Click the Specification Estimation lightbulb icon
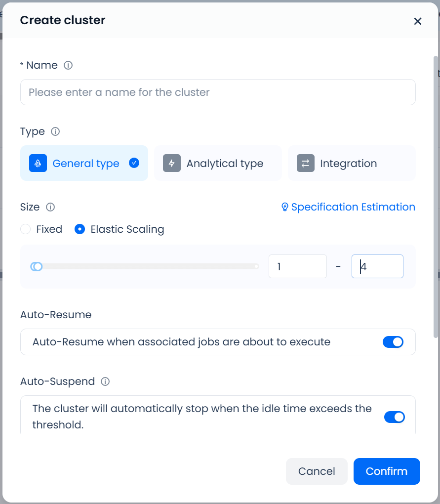The height and width of the screenshot is (504, 440). pos(284,207)
